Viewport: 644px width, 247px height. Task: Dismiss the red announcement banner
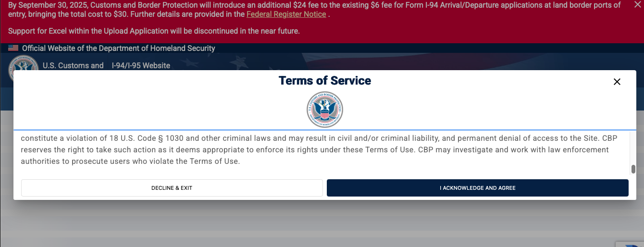pos(637,5)
